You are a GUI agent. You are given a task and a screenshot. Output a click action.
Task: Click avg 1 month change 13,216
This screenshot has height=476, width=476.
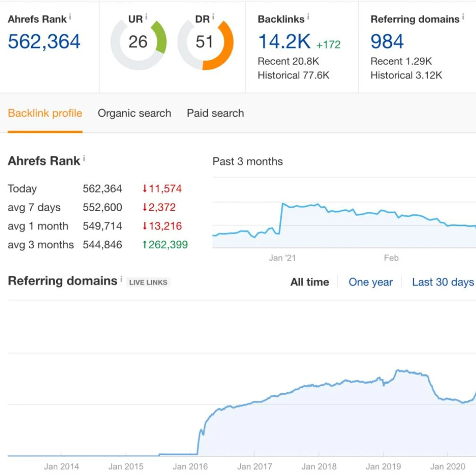(162, 226)
